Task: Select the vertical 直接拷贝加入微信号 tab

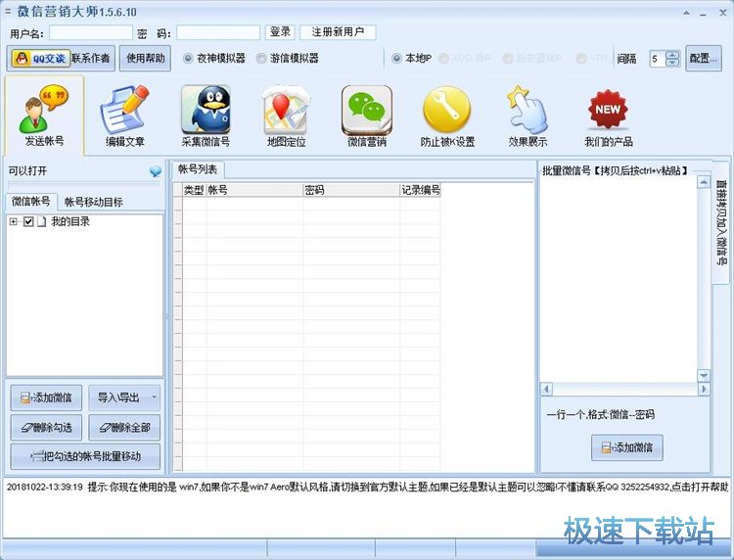Action: 721,222
